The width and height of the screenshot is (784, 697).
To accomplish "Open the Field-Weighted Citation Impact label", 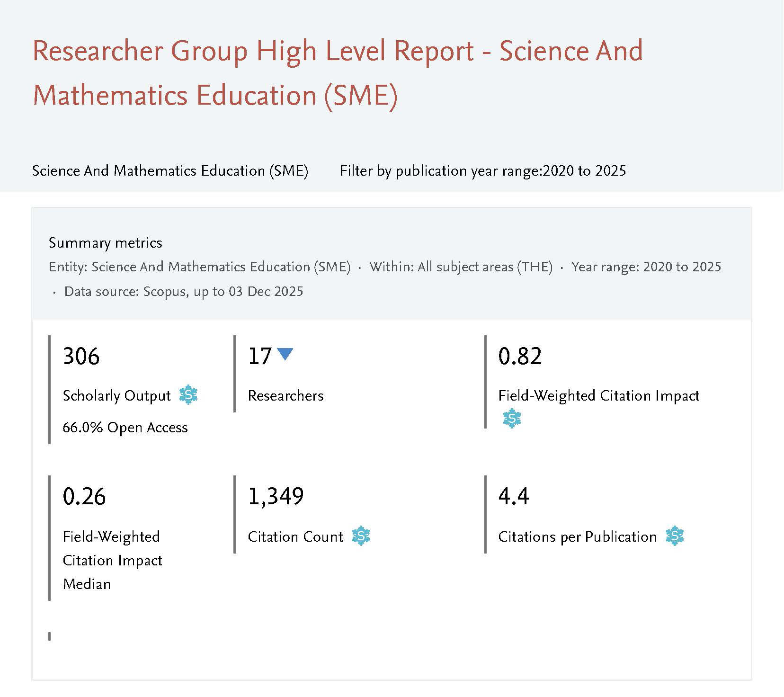I will 598,396.
